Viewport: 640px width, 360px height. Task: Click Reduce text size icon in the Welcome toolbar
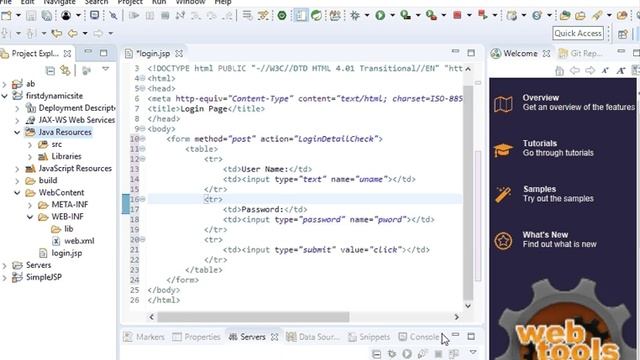point(605,71)
